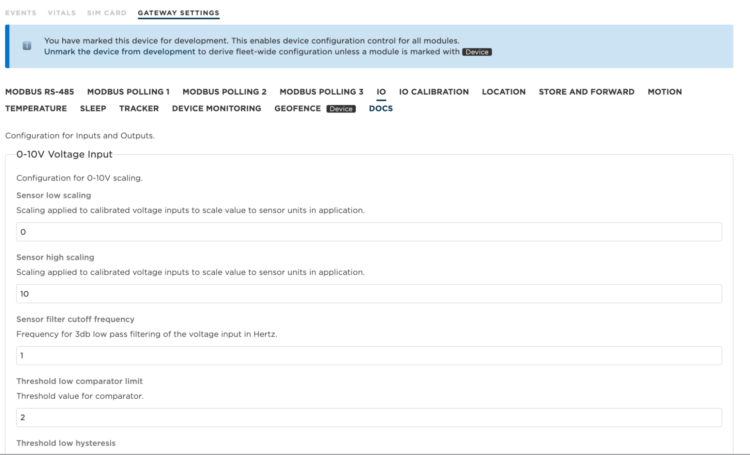The image size is (750, 455).
Task: Focus the Sensor high scaling input field
Action: pyautogui.click(x=369, y=294)
